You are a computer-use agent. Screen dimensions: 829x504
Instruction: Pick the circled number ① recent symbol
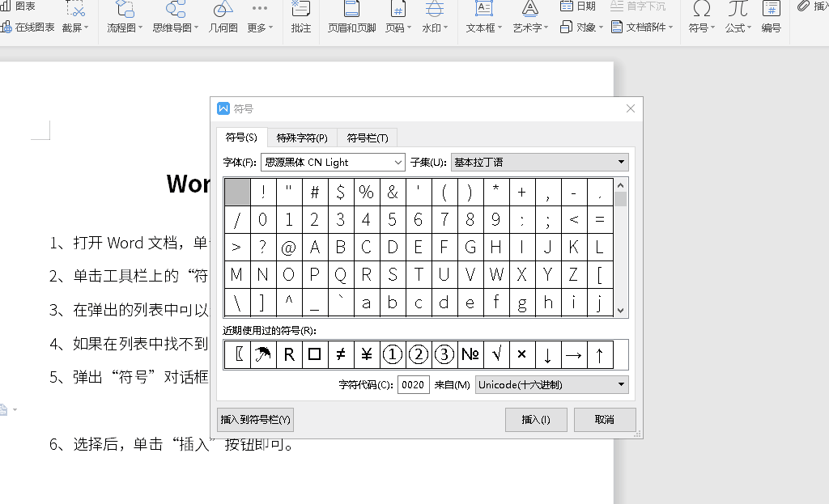(393, 354)
